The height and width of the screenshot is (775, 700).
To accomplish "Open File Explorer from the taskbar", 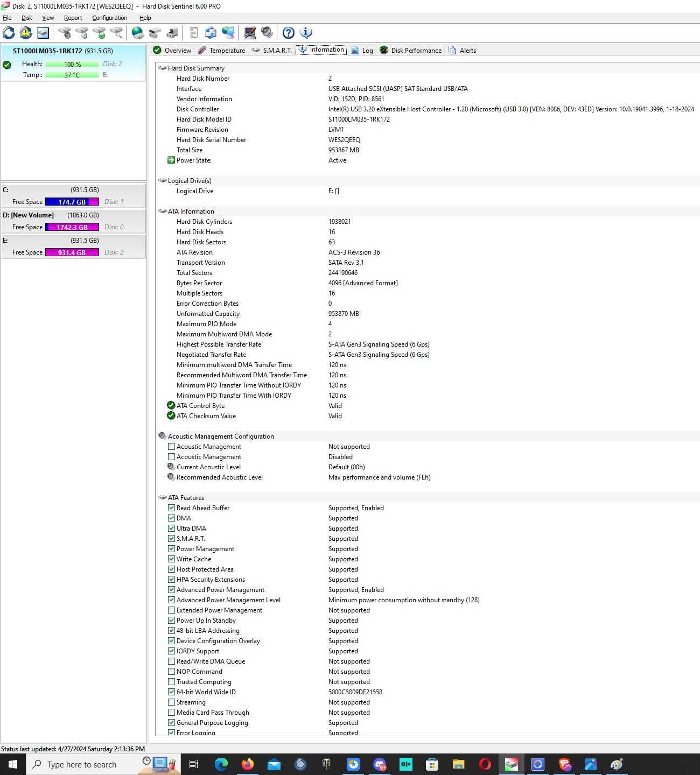I will [x=459, y=764].
